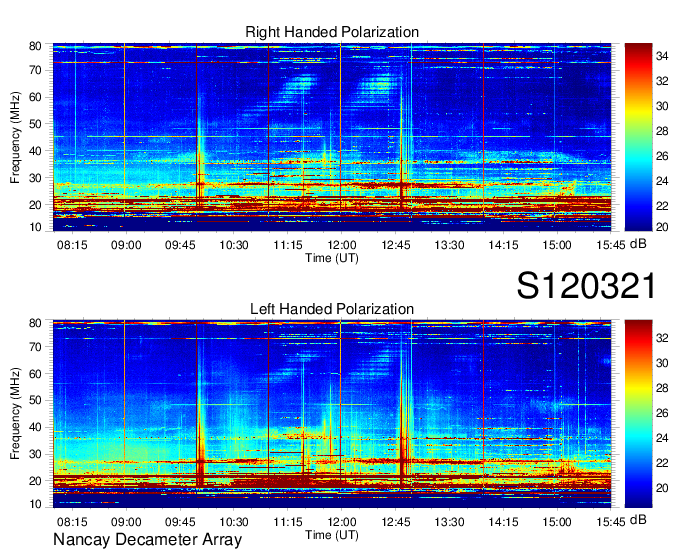Click 15:45 time tick under Left Handed plot
Image resolution: width=680 pixels, height=552 pixels.
[x=611, y=522]
